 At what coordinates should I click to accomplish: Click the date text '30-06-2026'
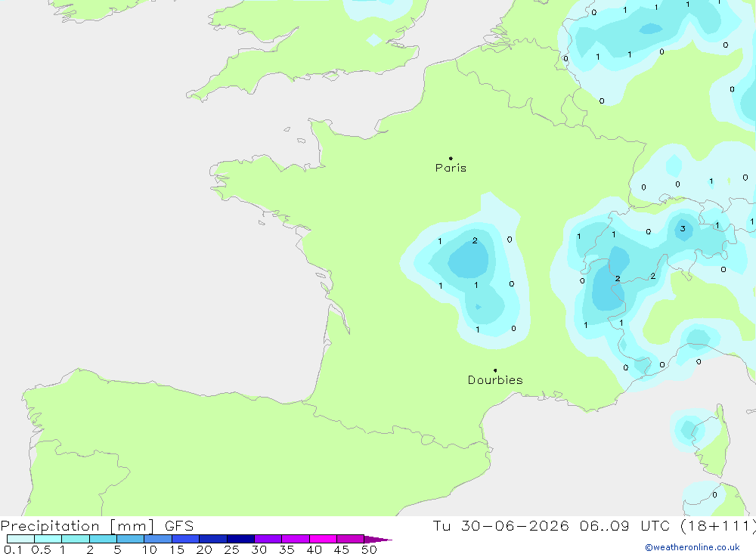[x=515, y=526]
